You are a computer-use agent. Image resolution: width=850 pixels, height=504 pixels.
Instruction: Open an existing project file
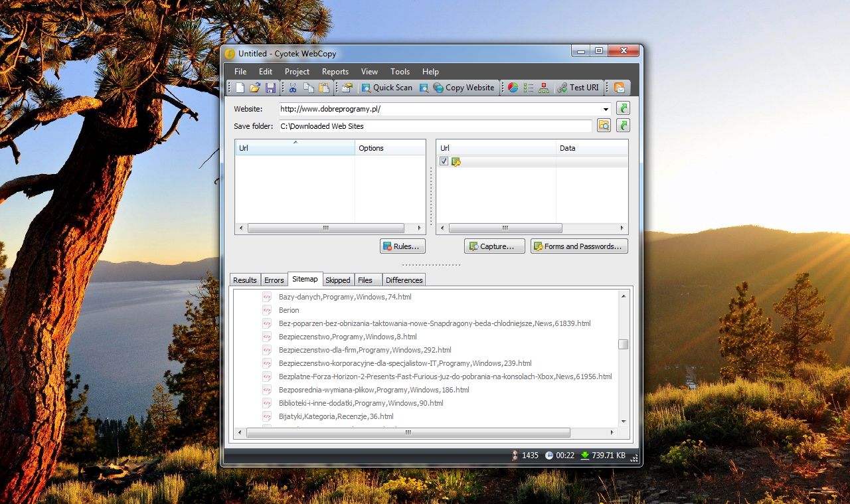coord(256,87)
